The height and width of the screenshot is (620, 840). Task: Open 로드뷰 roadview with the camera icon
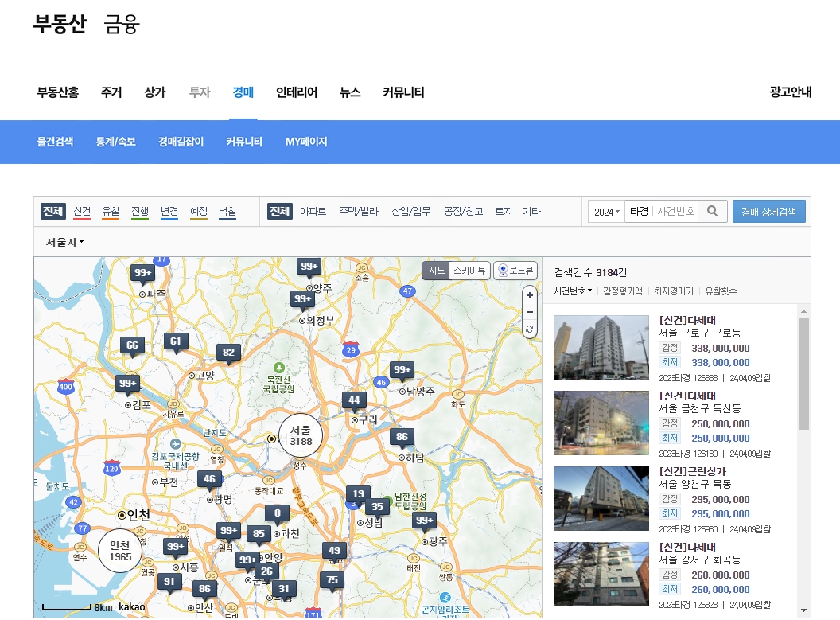tap(515, 270)
